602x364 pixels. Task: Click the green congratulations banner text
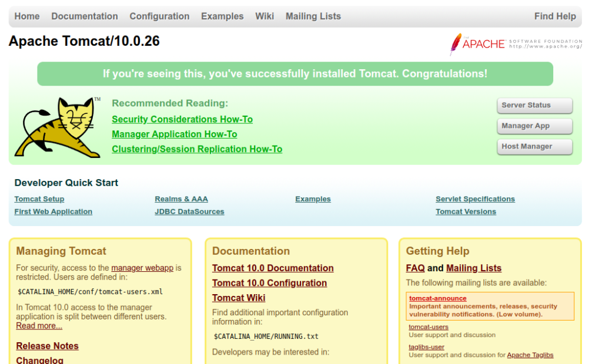(295, 73)
